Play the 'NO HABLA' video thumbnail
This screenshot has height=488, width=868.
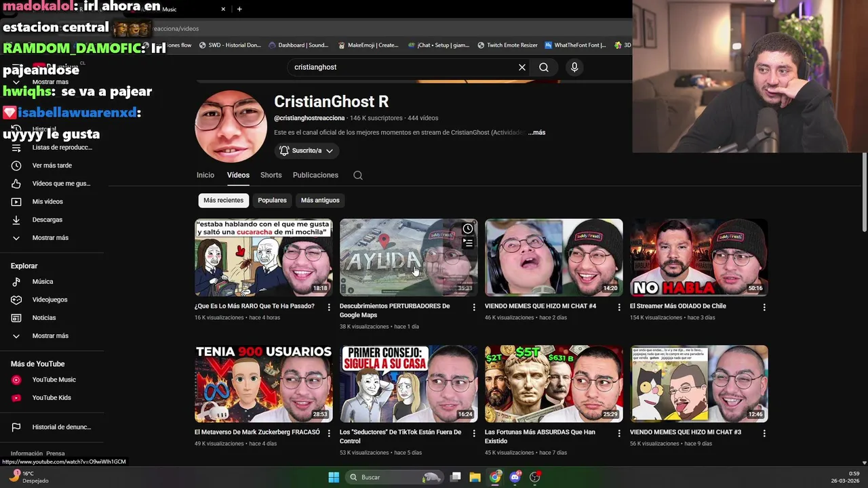click(699, 258)
